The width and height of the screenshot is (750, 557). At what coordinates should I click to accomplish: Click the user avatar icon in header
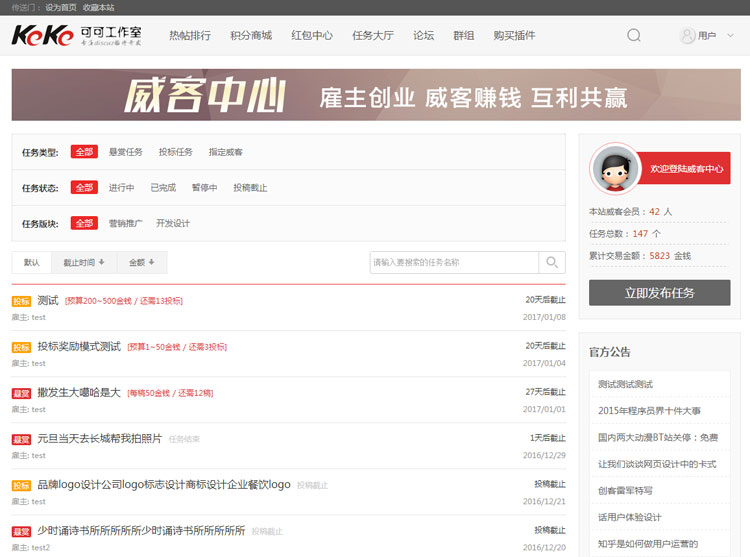[x=687, y=35]
